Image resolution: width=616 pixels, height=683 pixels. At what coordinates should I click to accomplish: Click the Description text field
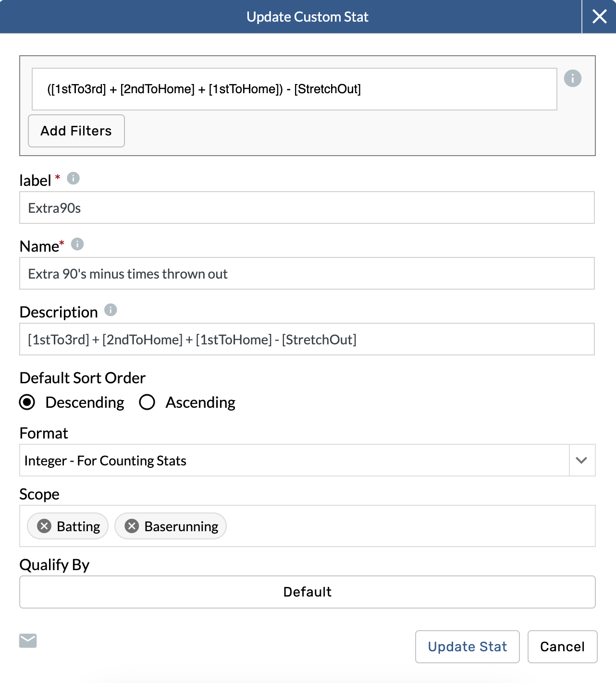307,340
